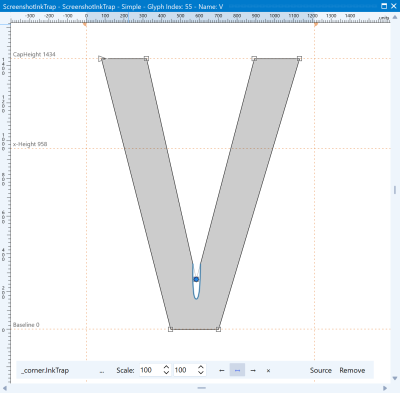Click the vertical scrollbar up arrow
The width and height of the screenshot is (400, 393).
coord(395,18)
